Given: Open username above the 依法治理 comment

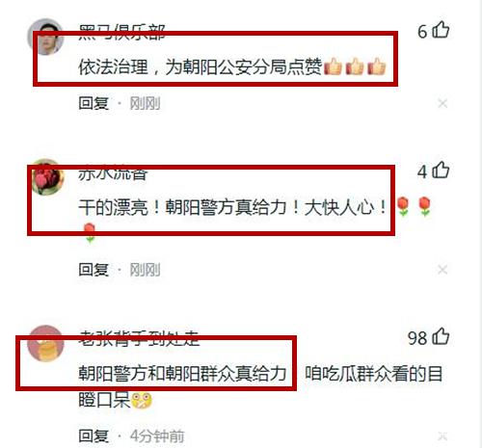Looking at the screenshot, I should pyautogui.click(x=122, y=32).
